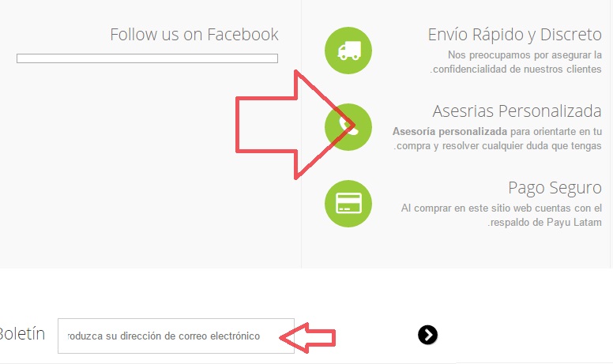Click the small red arrow near email field
The height and width of the screenshot is (364, 613).
[x=307, y=338]
